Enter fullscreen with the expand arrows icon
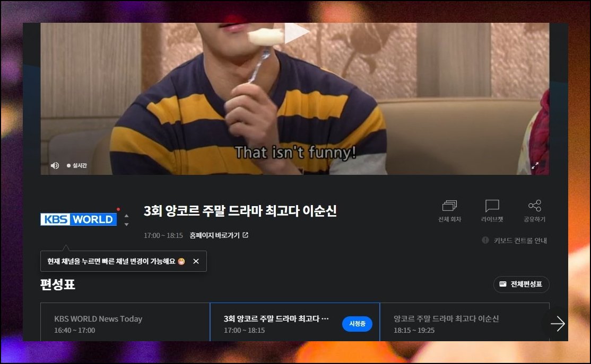Viewport: 591px width, 364px height. [x=535, y=166]
